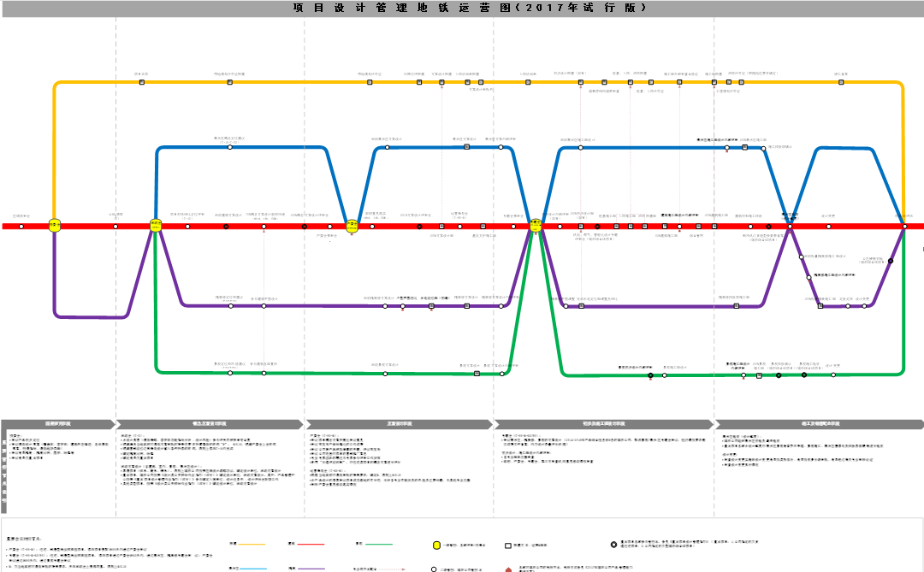This screenshot has width=924, height=572.
Task: Select the yellow rounded station icon in the legend
Action: pyautogui.click(x=436, y=545)
